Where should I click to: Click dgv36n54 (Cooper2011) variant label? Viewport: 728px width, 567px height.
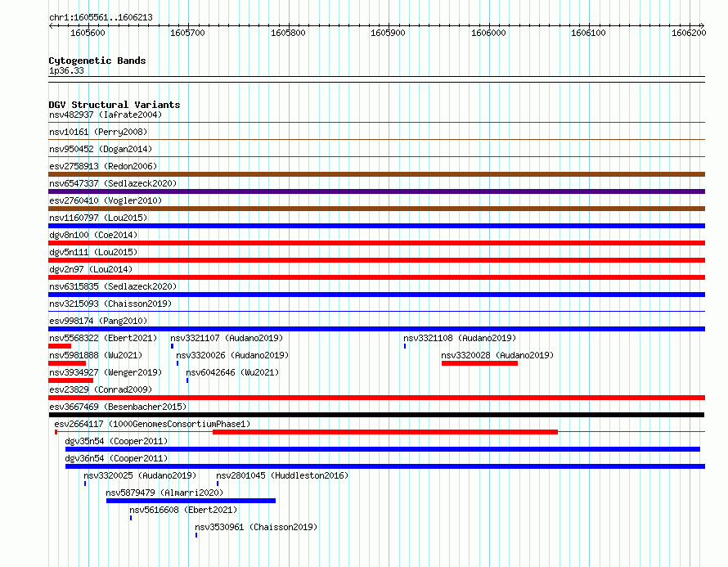click(x=116, y=458)
